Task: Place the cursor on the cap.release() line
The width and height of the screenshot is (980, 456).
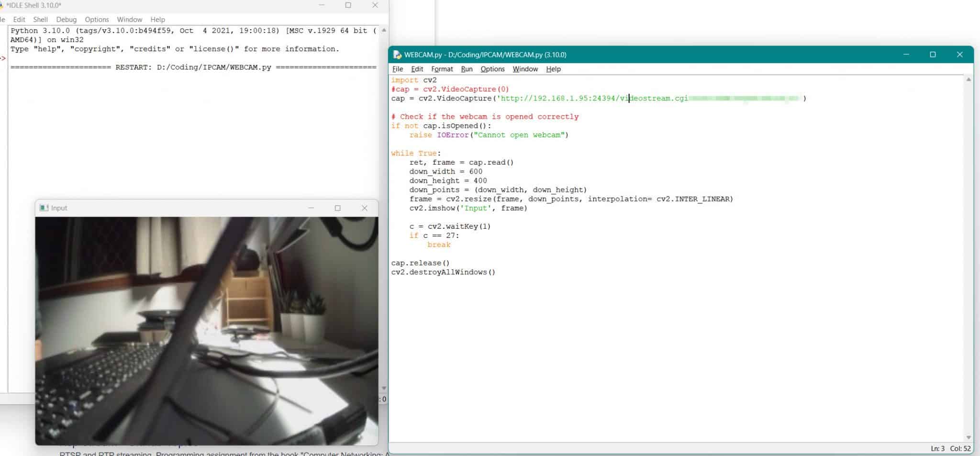Action: click(x=421, y=262)
